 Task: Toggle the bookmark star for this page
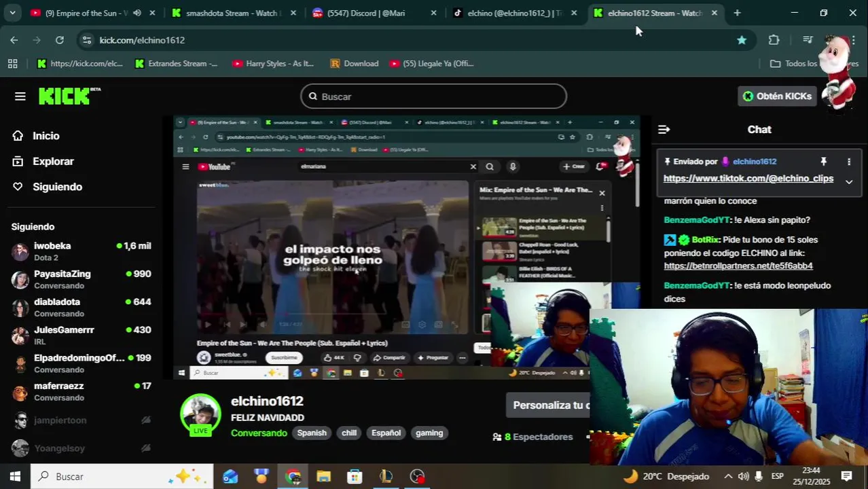pos(742,40)
